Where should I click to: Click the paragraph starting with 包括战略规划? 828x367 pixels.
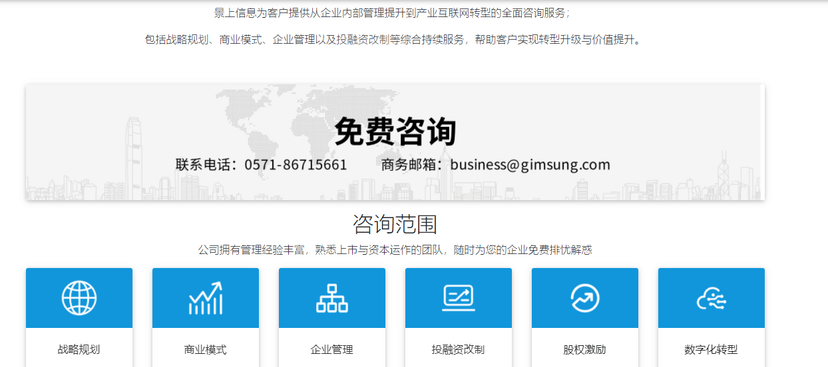point(393,40)
